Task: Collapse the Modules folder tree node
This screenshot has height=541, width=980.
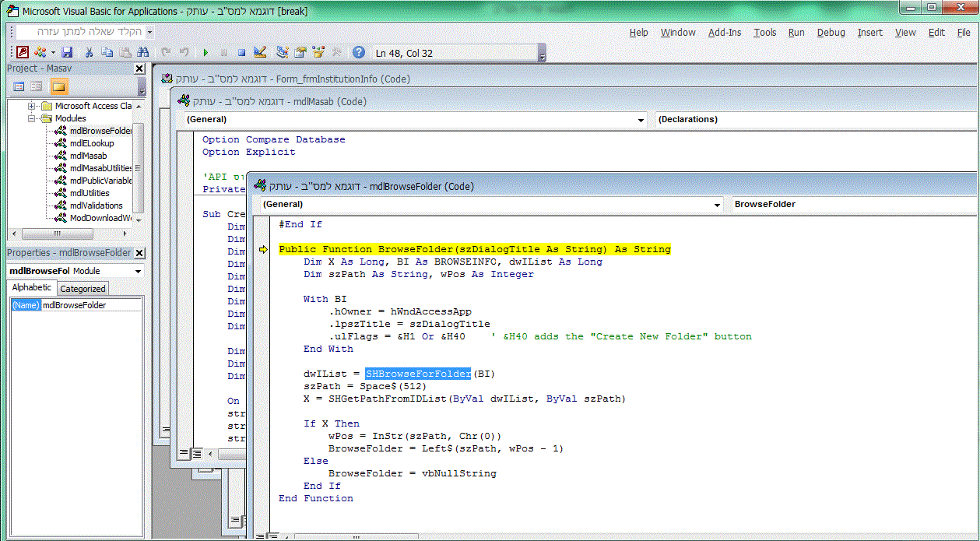Action: click(x=32, y=118)
